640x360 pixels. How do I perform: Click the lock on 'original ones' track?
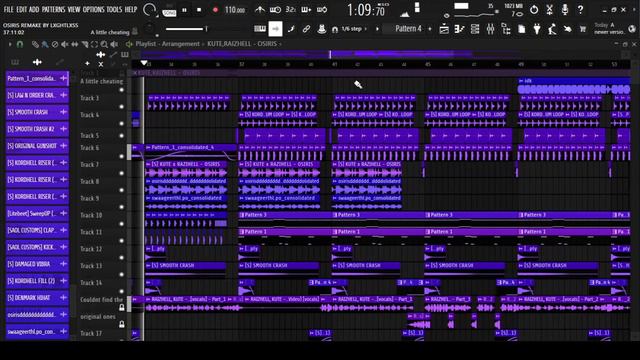point(122,324)
